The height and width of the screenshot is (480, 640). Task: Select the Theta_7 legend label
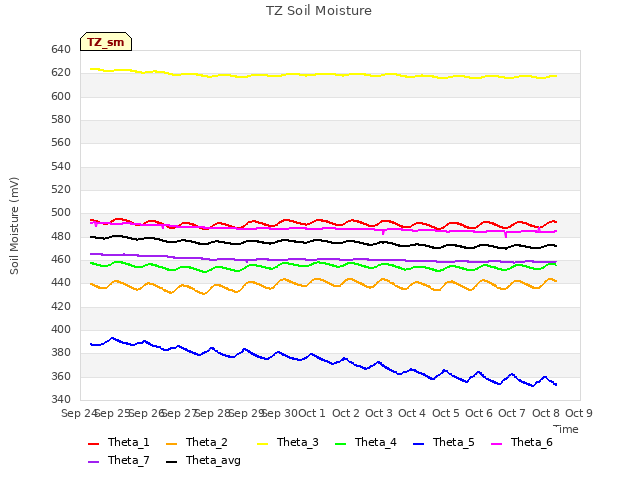point(129,460)
